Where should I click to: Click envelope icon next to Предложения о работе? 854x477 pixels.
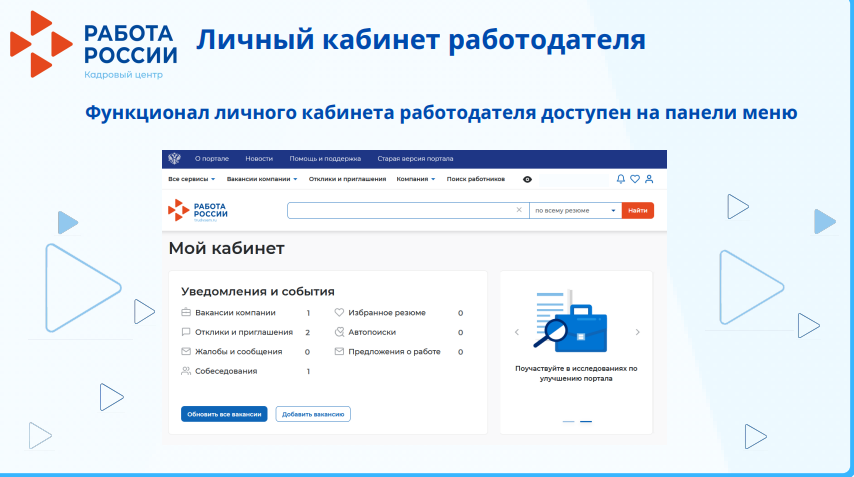[x=339, y=351]
